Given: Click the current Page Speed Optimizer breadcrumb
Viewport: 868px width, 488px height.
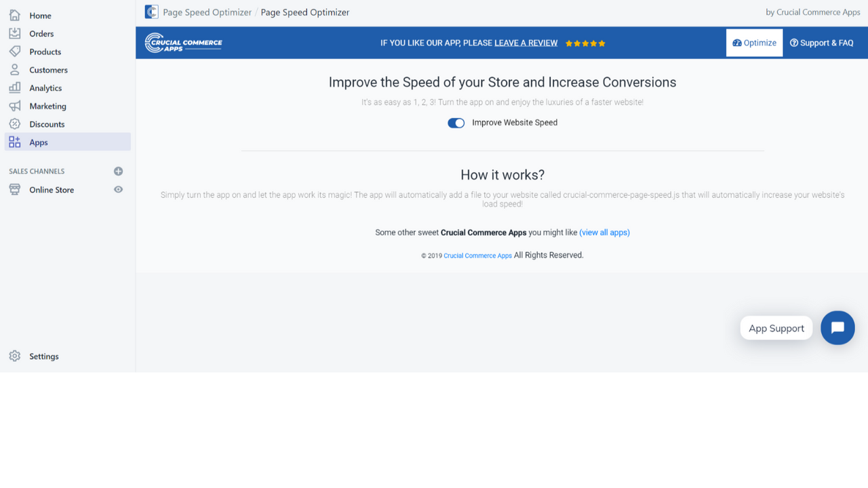Looking at the screenshot, I should coord(305,12).
